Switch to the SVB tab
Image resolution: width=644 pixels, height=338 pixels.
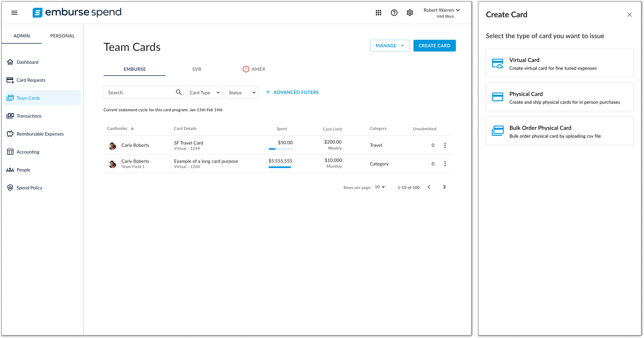coord(197,69)
